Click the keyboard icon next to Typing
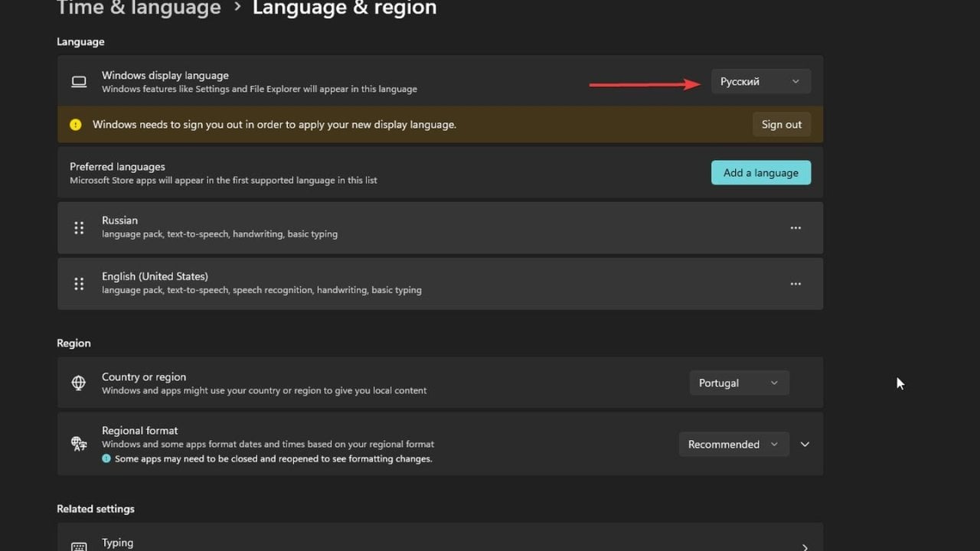The image size is (980, 551). tap(79, 546)
